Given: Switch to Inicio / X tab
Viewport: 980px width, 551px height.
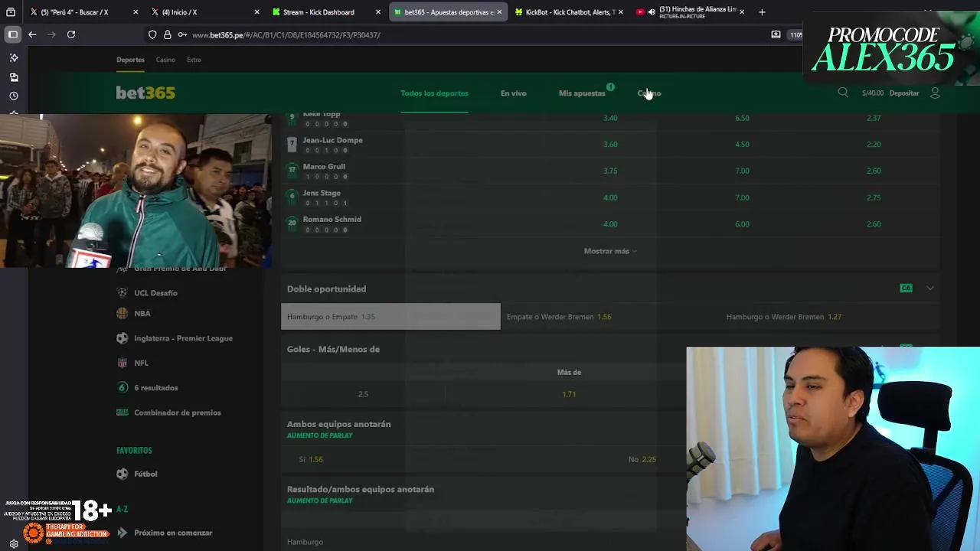Looking at the screenshot, I should pos(204,12).
